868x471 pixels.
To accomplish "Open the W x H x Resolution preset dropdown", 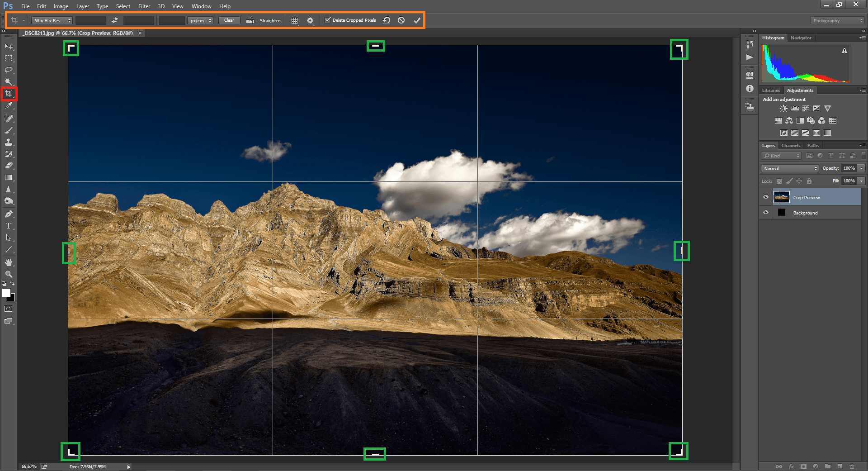I will 52,20.
